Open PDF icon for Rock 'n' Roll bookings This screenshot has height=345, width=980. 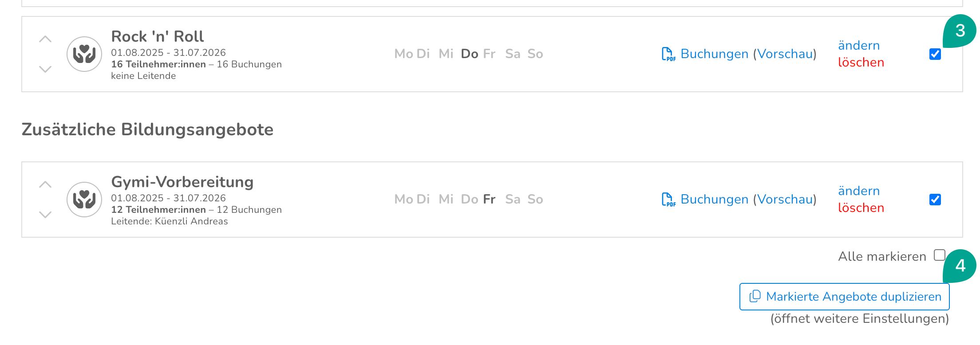pyautogui.click(x=668, y=54)
